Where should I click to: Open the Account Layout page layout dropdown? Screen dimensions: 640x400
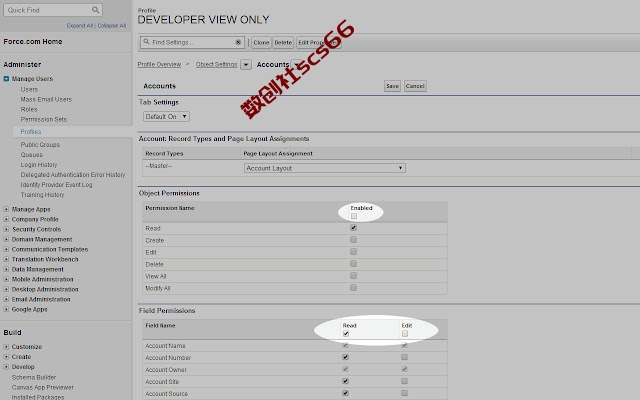(324, 168)
